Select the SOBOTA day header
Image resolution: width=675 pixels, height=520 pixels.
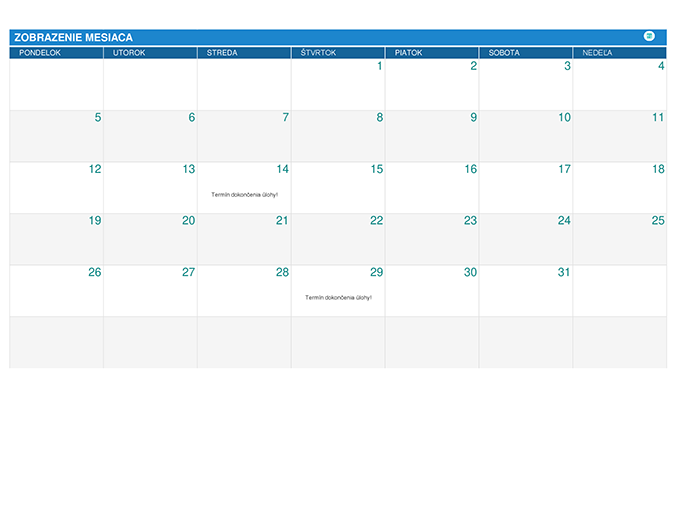[504, 52]
